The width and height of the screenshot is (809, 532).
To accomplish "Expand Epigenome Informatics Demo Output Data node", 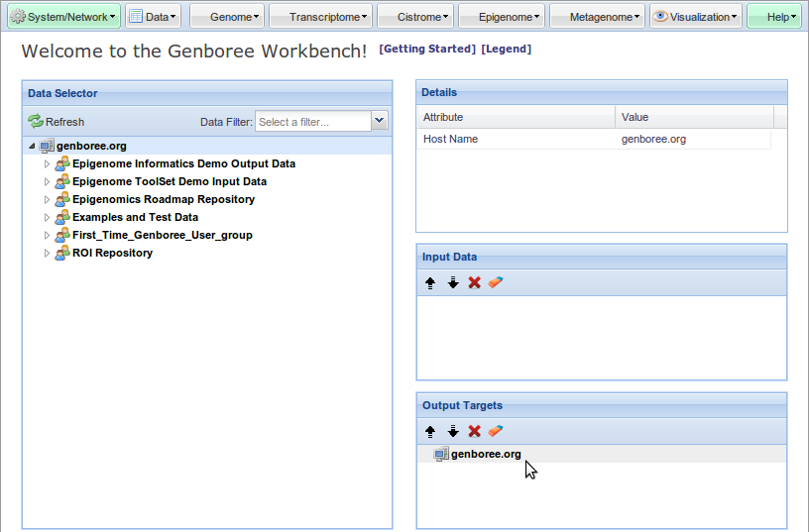I will click(x=47, y=164).
